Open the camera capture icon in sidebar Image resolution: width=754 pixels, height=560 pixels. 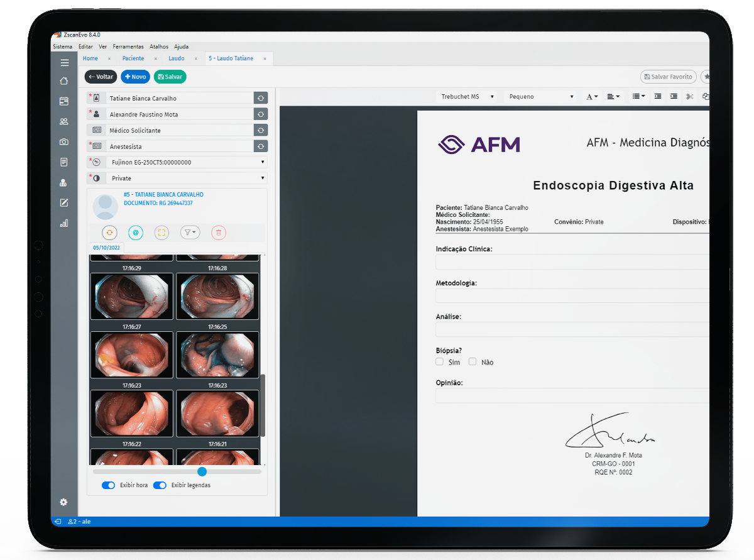[x=63, y=142]
